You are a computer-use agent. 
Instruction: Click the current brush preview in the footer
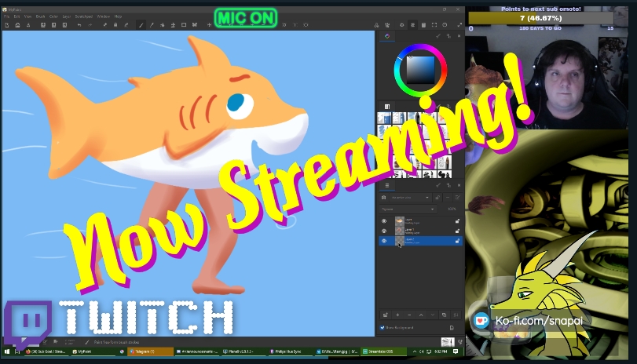point(448,342)
